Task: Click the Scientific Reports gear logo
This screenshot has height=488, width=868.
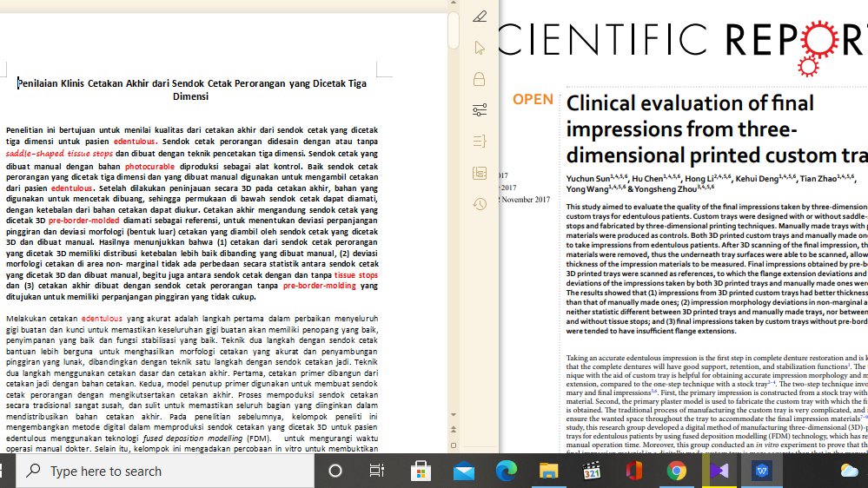Action: pos(818,47)
